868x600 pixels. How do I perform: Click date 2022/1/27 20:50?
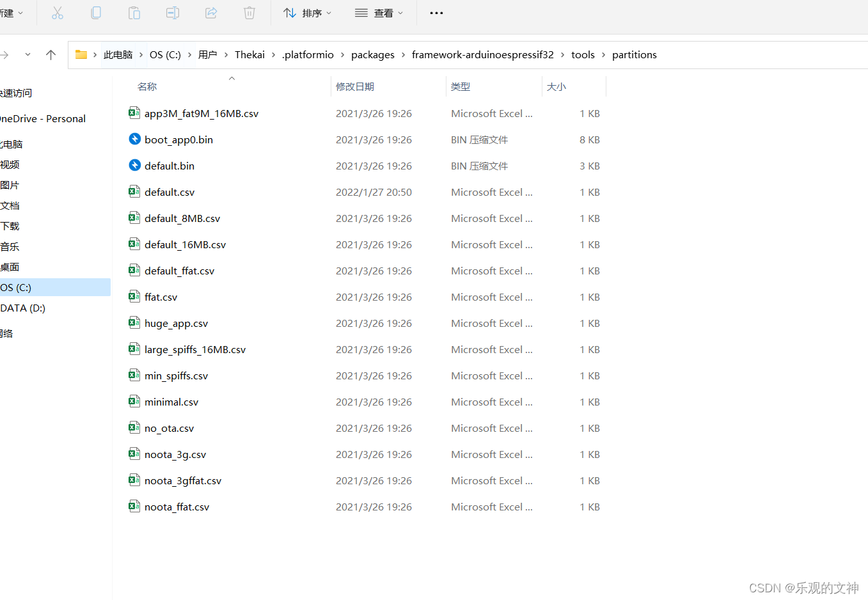coord(374,192)
